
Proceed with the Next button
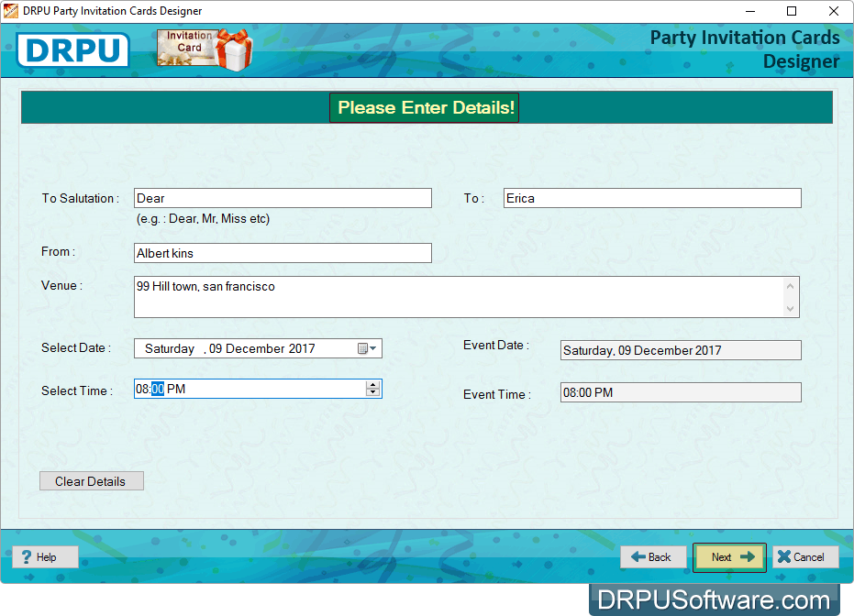tap(729, 556)
